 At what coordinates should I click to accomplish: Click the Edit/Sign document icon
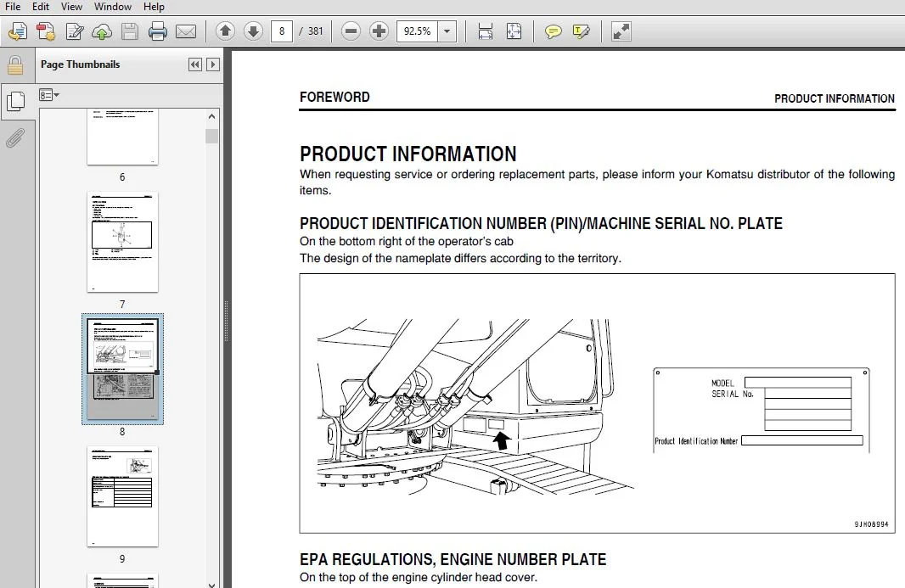[75, 31]
